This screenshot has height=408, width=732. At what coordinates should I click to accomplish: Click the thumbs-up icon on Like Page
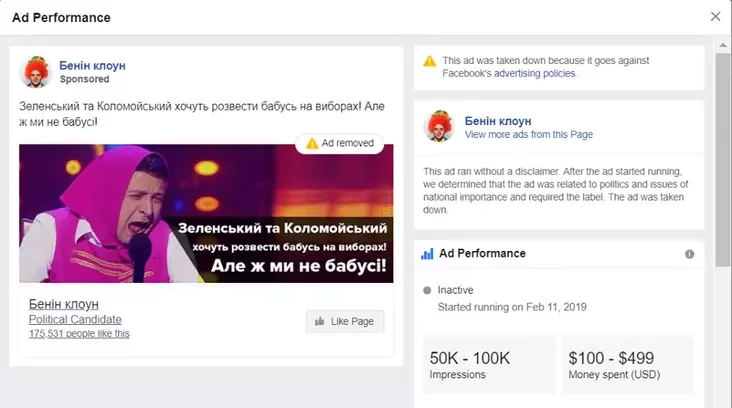point(320,321)
